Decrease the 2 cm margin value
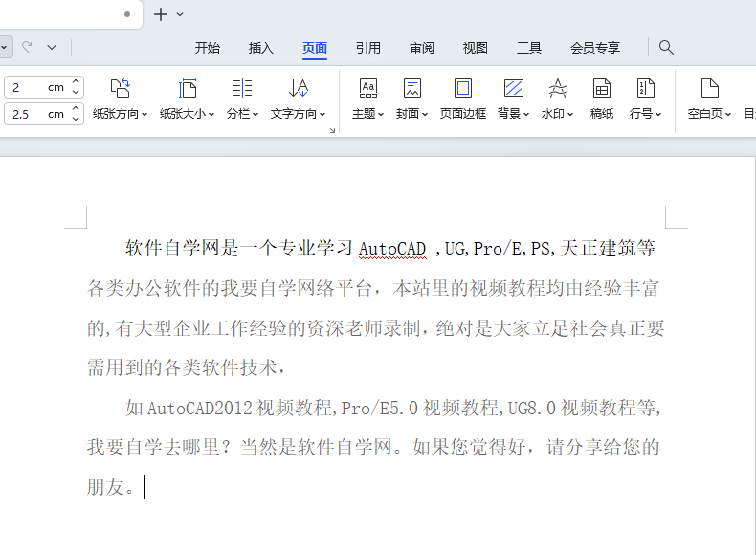 coord(76,92)
